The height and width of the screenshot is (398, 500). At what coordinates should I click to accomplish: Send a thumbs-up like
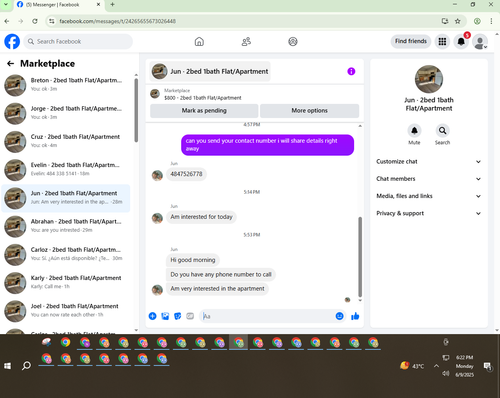[355, 316]
